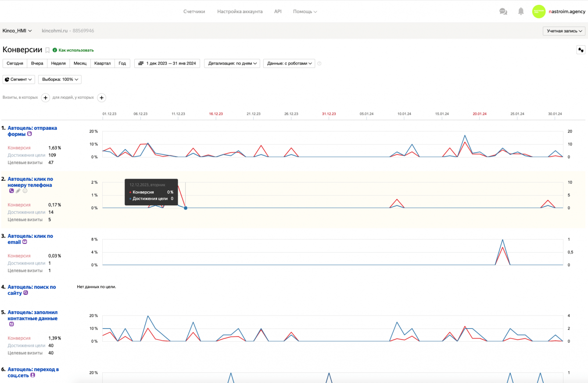Image resolution: width=588 pixels, height=383 pixels.
Task: Click the pencil edit icon for phone goal
Action: [18, 191]
